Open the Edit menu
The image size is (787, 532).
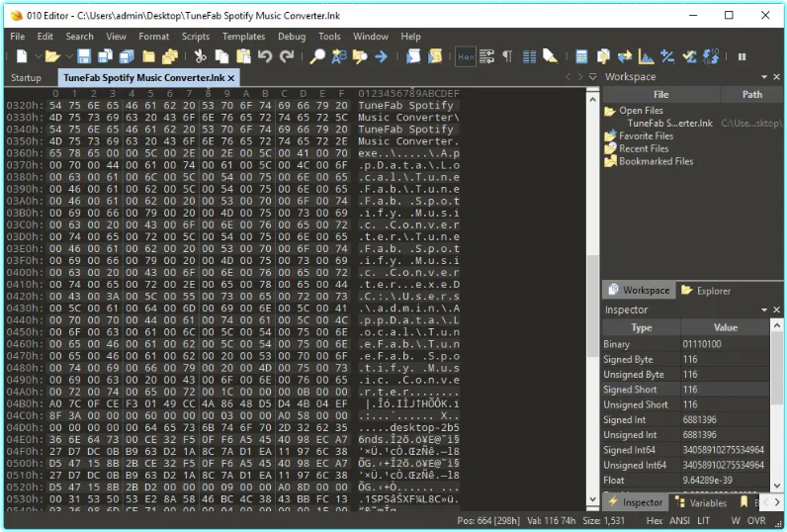(44, 37)
